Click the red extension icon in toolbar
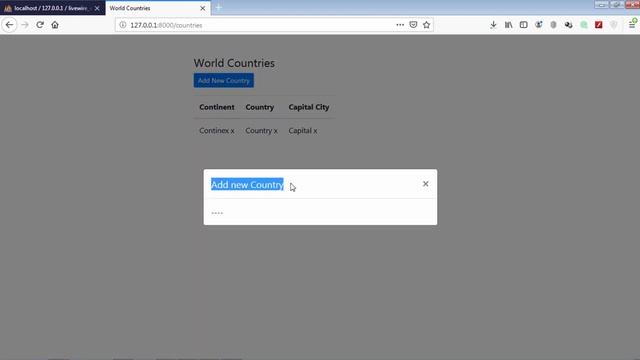640x360 pixels. pyautogui.click(x=598, y=25)
